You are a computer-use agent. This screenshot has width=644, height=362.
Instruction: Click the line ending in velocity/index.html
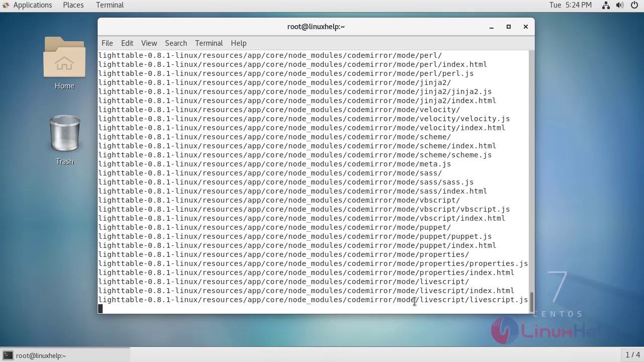pyautogui.click(x=301, y=128)
